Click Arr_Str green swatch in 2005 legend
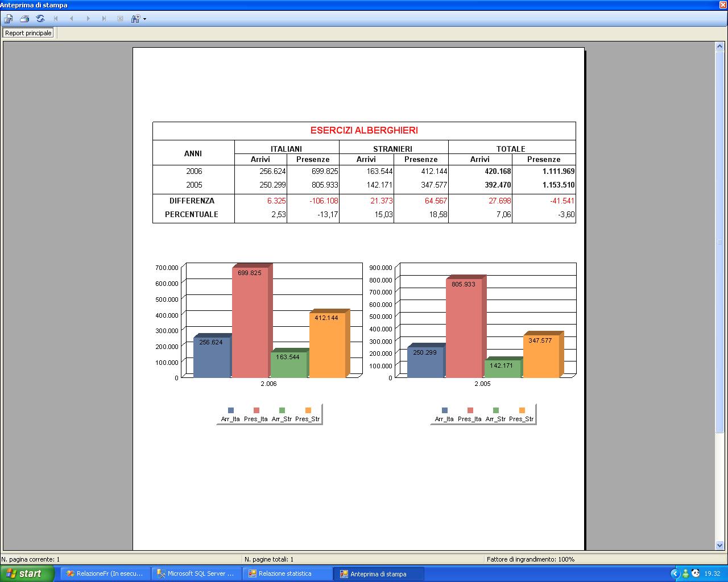 [x=496, y=410]
